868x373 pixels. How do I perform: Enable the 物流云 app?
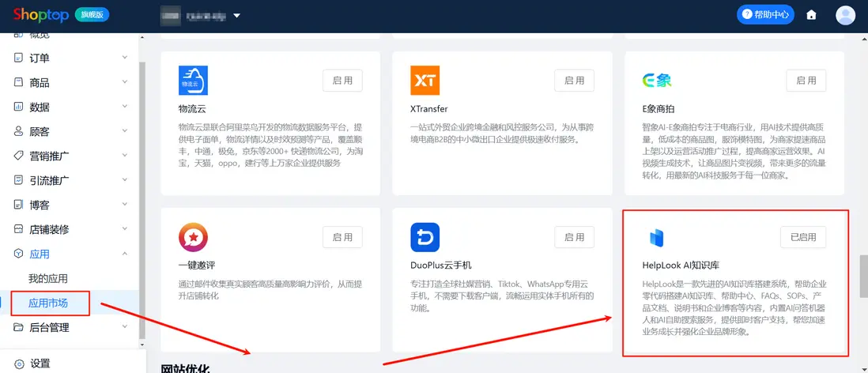[342, 81]
